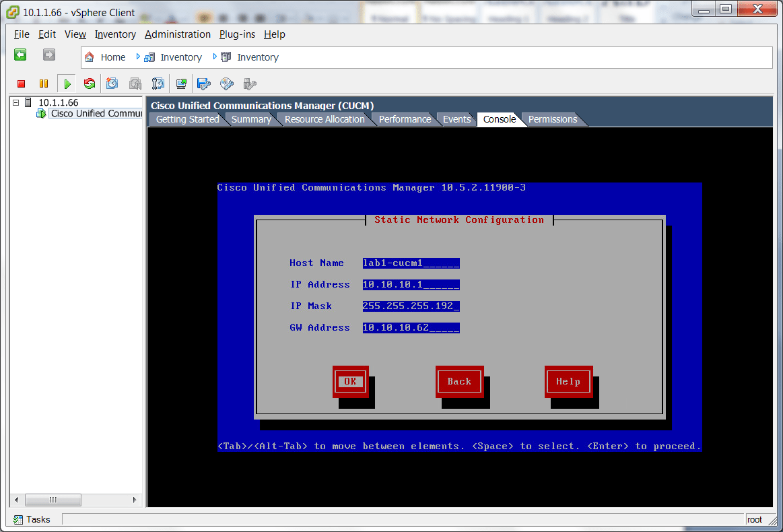Viewport: 783px width, 532px height.
Task: Open the File menu
Action: point(22,34)
